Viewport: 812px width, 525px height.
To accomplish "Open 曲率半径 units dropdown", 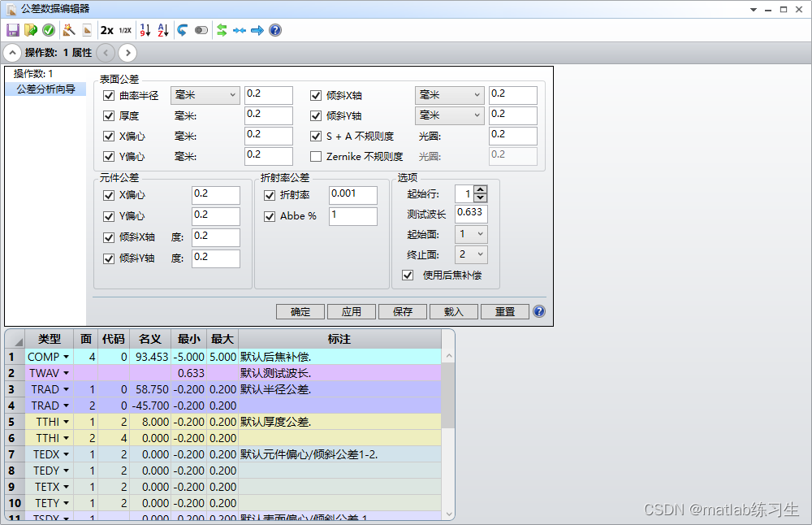I will coord(205,95).
